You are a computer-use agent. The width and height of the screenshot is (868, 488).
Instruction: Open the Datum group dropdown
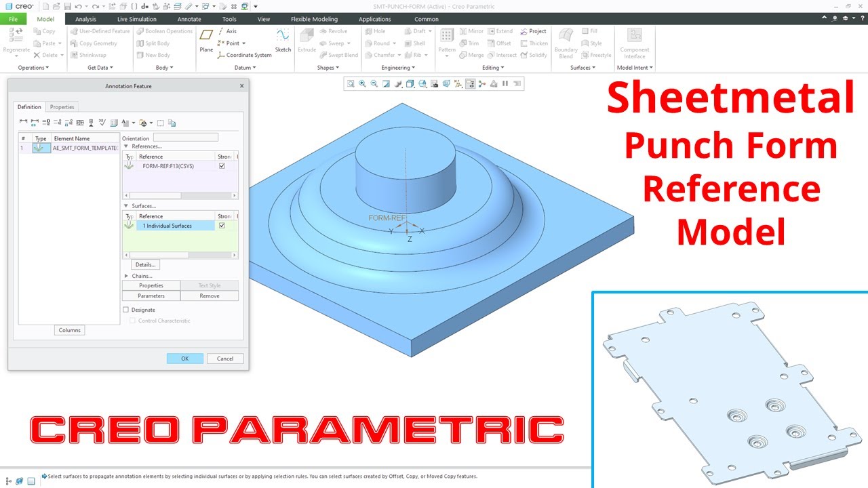(x=245, y=68)
